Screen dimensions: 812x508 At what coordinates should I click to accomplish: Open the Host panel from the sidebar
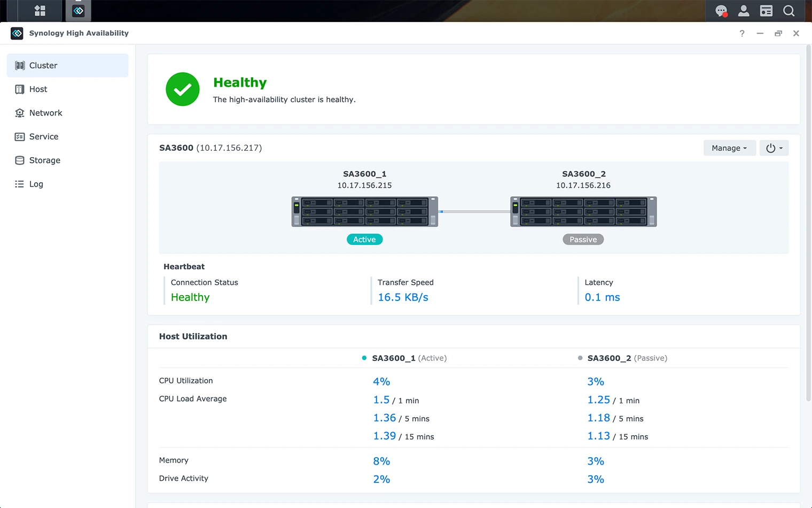[20, 89]
